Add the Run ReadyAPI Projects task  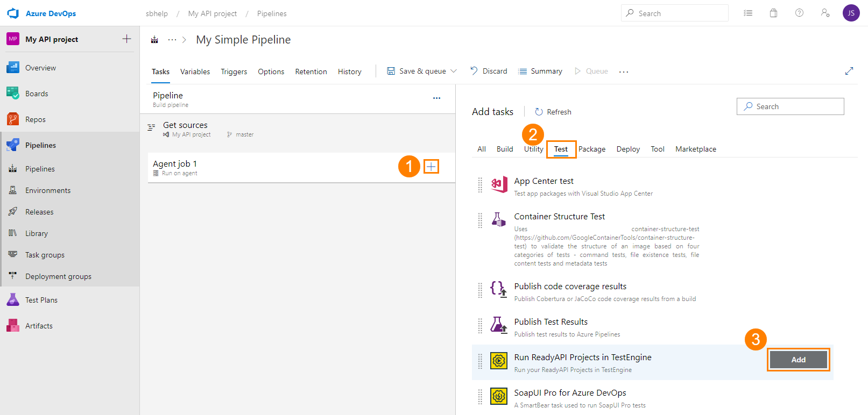(798, 360)
